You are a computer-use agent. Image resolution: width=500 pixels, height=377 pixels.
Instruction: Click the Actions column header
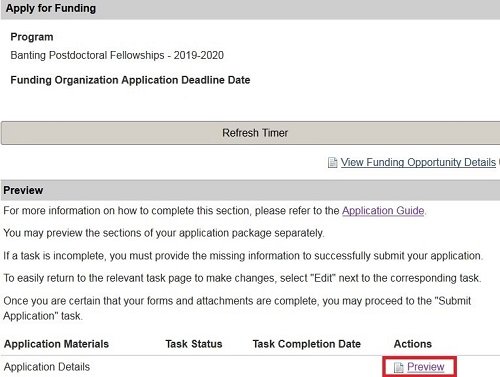coord(413,344)
